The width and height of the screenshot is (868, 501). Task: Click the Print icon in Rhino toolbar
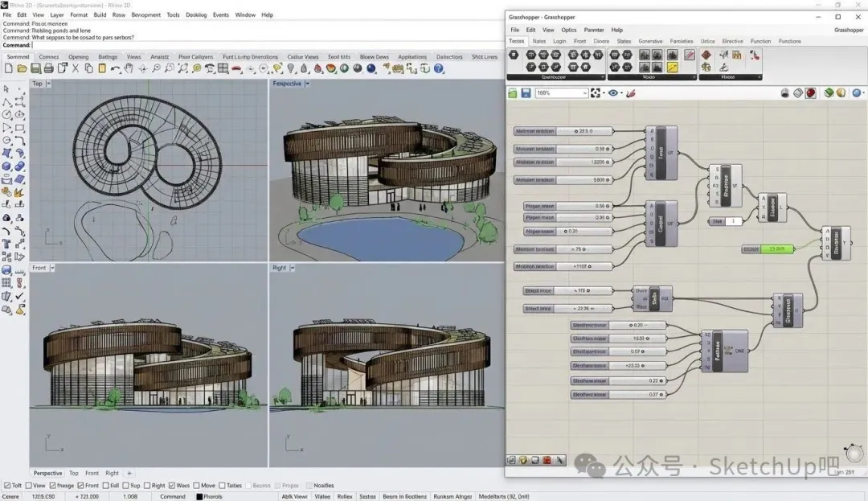[47, 69]
